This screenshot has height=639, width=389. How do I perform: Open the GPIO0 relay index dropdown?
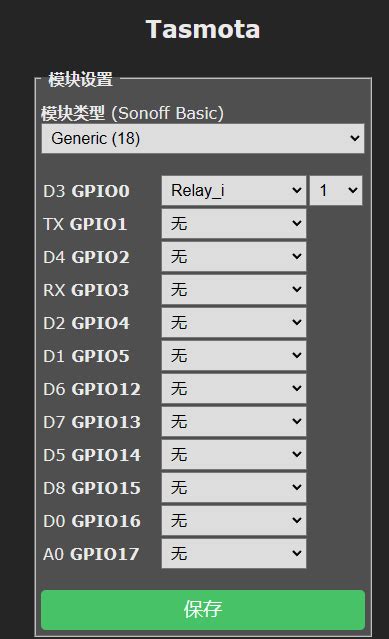336,190
